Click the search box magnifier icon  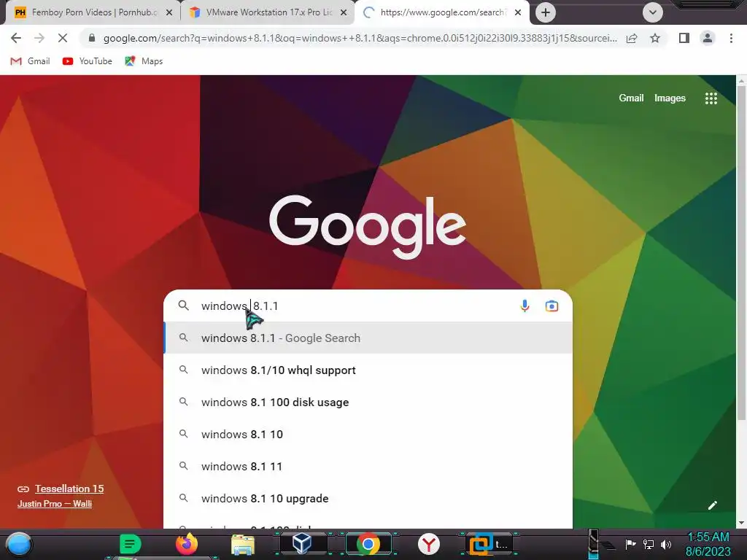click(183, 306)
